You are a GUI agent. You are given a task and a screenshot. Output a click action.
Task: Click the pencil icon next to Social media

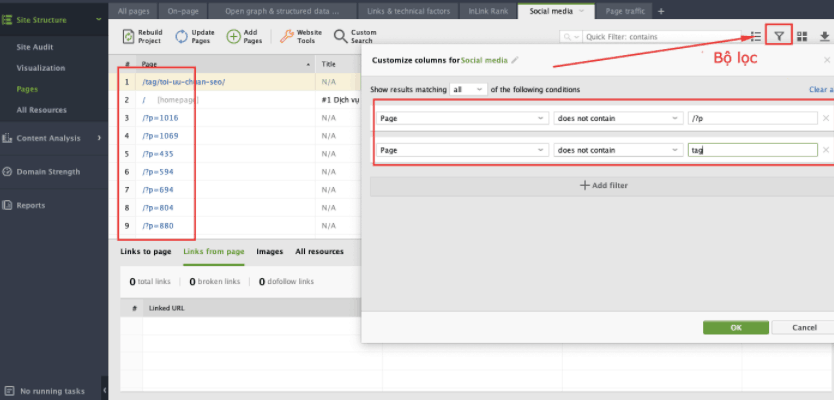[514, 60]
